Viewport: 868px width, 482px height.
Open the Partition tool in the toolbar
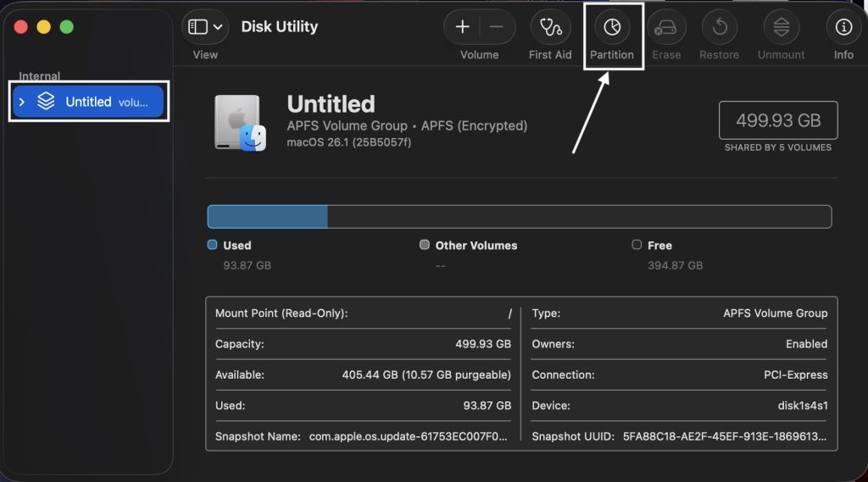coord(612,27)
